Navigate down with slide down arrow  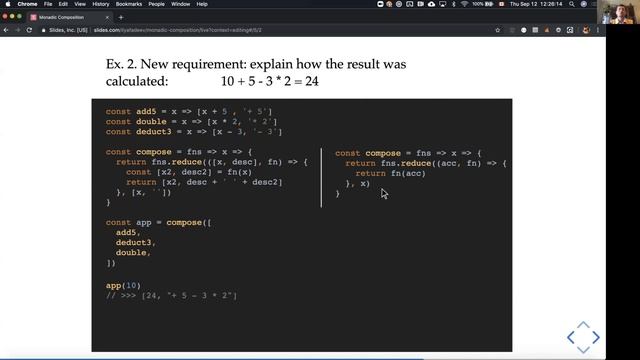[x=583, y=350]
